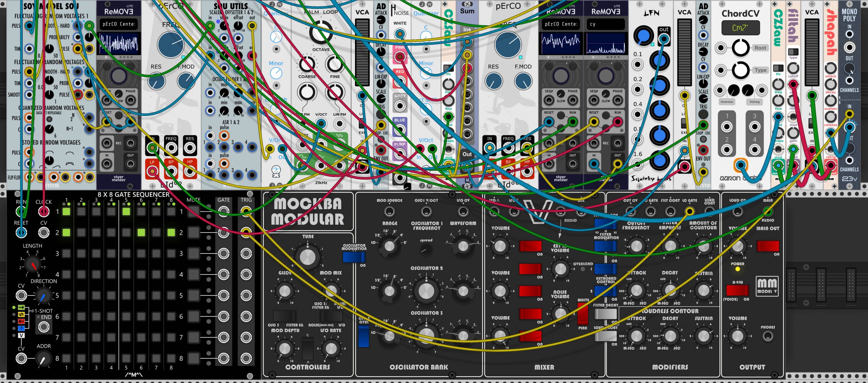Click the white V voltage-address icon
The image size is (868, 383).
(x=21, y=336)
